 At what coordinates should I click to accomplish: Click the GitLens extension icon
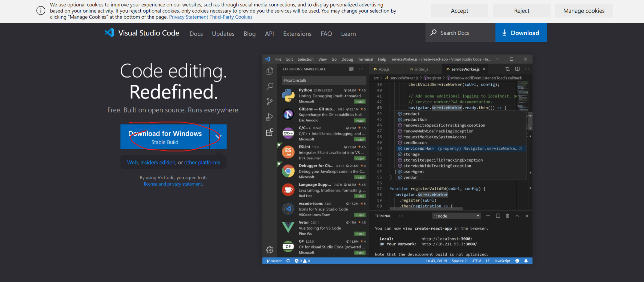pos(288,114)
